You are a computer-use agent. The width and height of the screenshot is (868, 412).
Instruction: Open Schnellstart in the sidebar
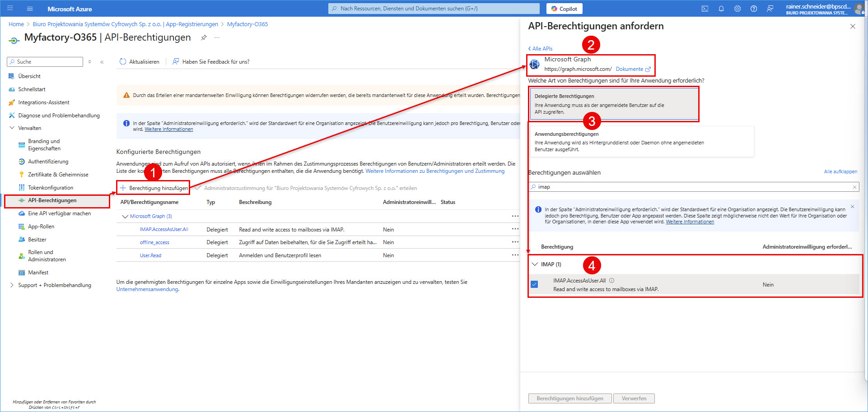(x=32, y=89)
